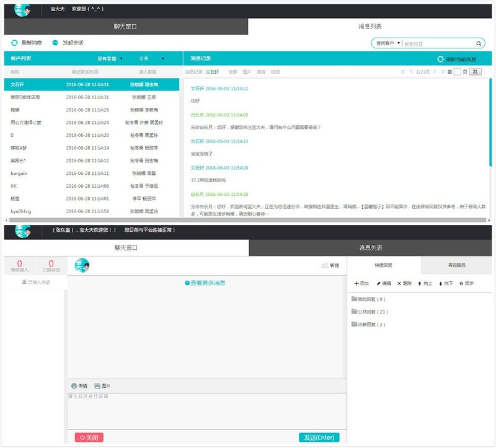Select customer row KK
Viewport: 496px width, 448px height.
pos(91,186)
